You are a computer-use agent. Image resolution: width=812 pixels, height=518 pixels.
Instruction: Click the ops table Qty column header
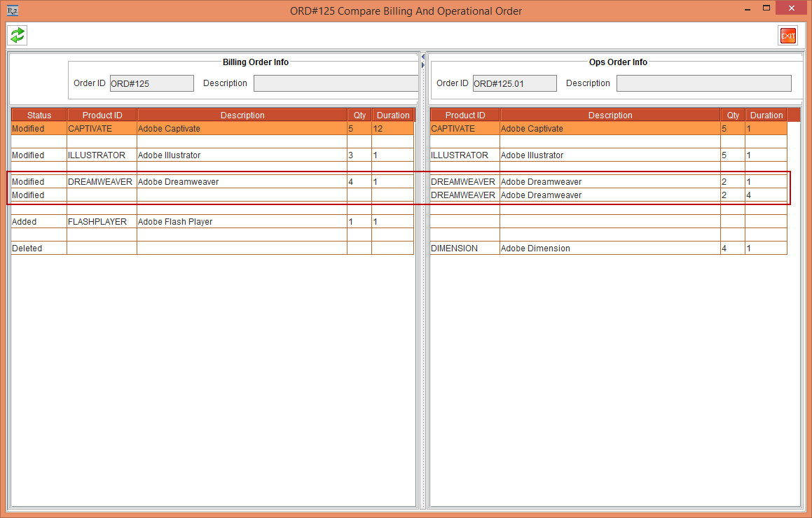[x=733, y=115]
